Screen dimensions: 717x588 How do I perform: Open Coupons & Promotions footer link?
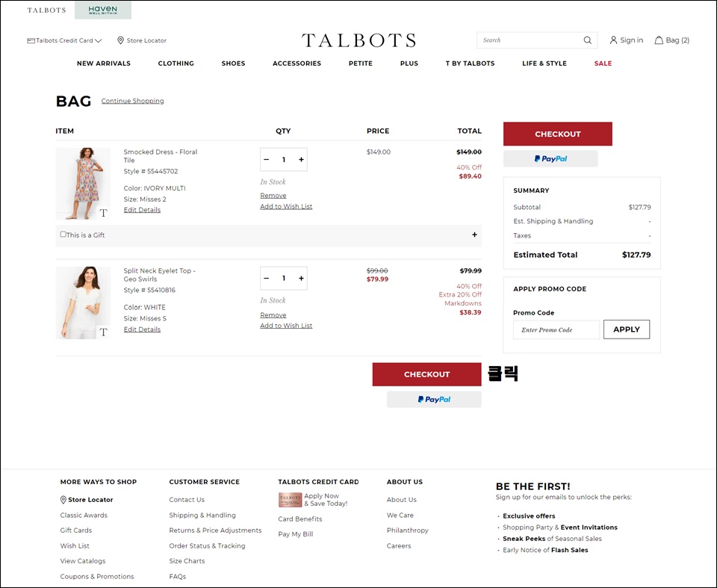(x=97, y=577)
